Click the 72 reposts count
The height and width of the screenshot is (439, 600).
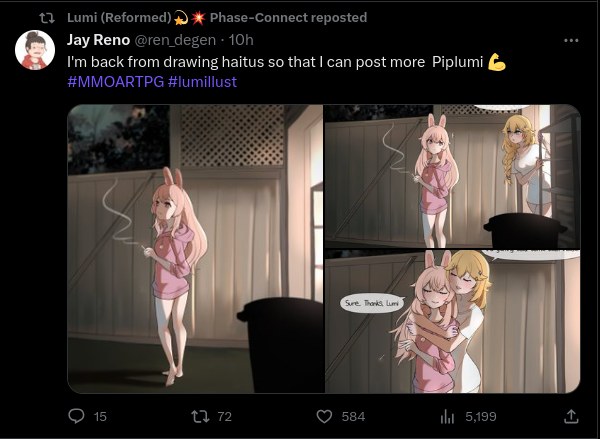pos(224,416)
